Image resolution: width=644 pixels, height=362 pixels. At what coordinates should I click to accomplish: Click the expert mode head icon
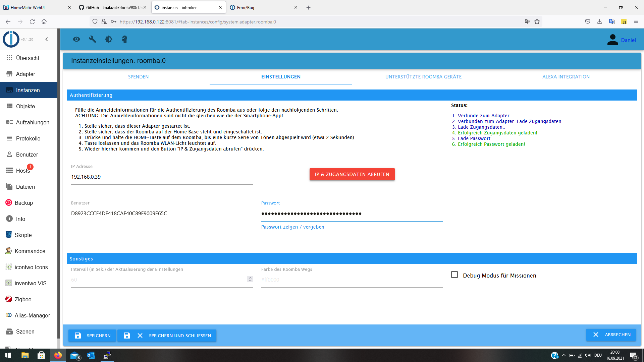click(124, 39)
